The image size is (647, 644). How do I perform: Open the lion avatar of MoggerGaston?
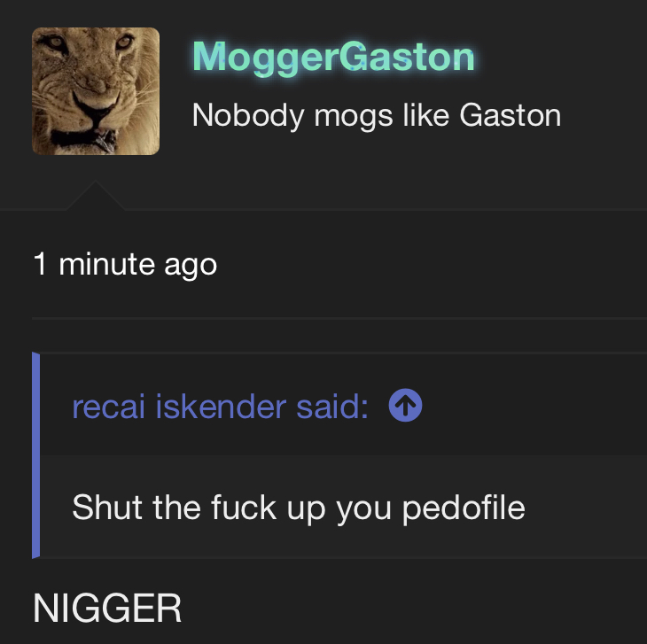tap(96, 91)
